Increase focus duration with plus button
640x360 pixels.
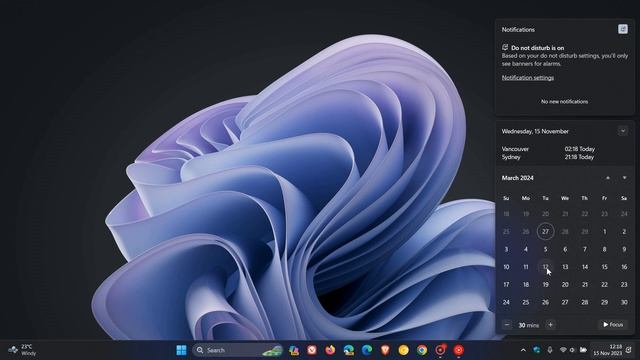pyautogui.click(x=551, y=325)
